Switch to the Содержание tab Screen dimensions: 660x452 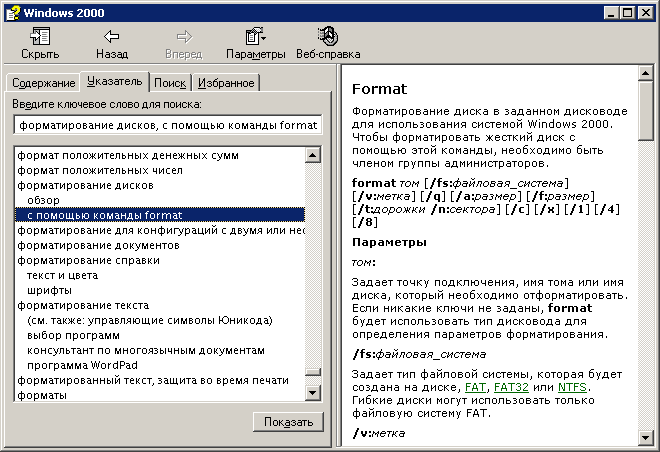tap(43, 83)
